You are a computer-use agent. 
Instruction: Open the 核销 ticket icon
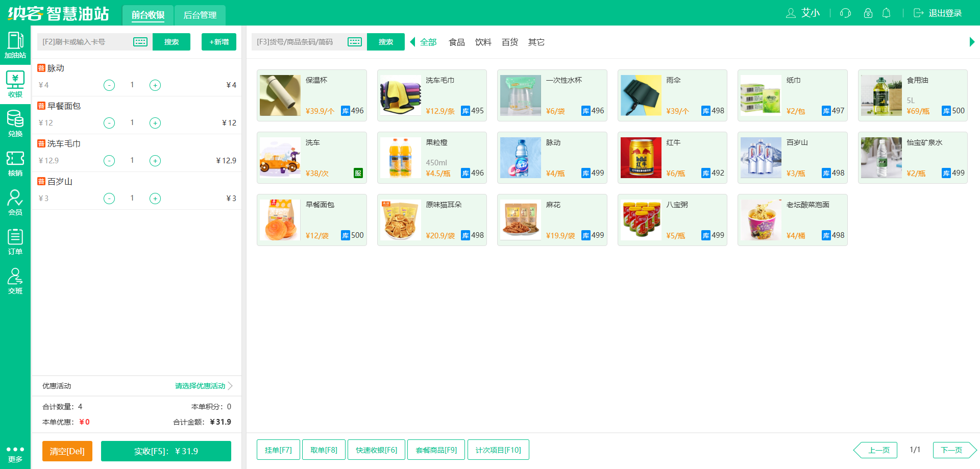coord(15,163)
